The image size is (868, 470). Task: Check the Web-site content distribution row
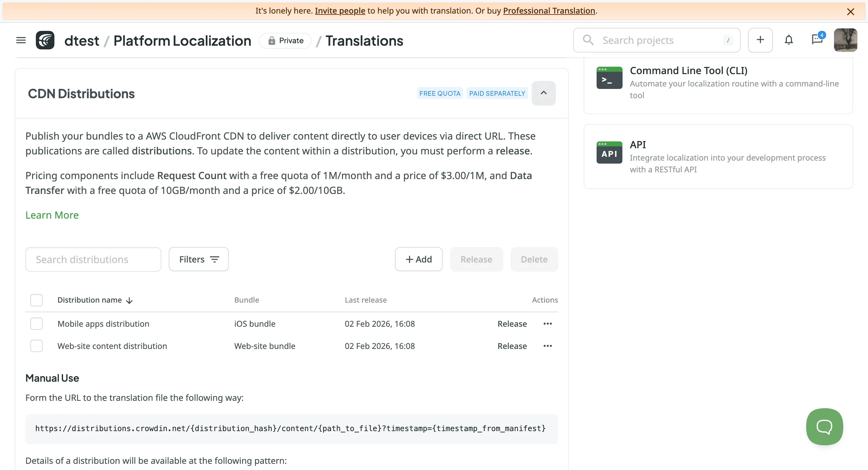pos(36,346)
